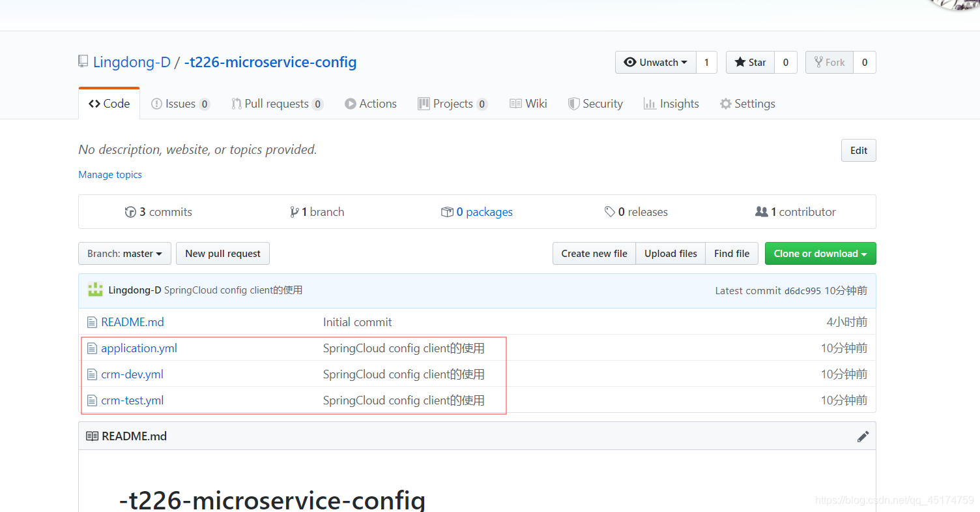Star this repository
The width and height of the screenshot is (980, 512).
click(x=750, y=63)
